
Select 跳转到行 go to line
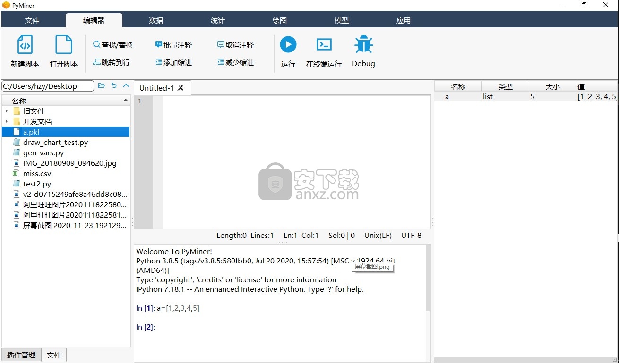click(x=112, y=62)
